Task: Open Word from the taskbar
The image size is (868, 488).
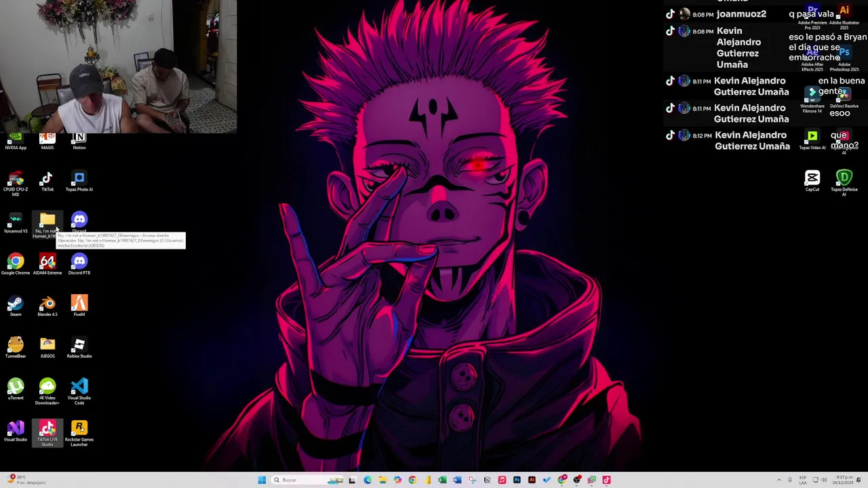Action: (457, 480)
